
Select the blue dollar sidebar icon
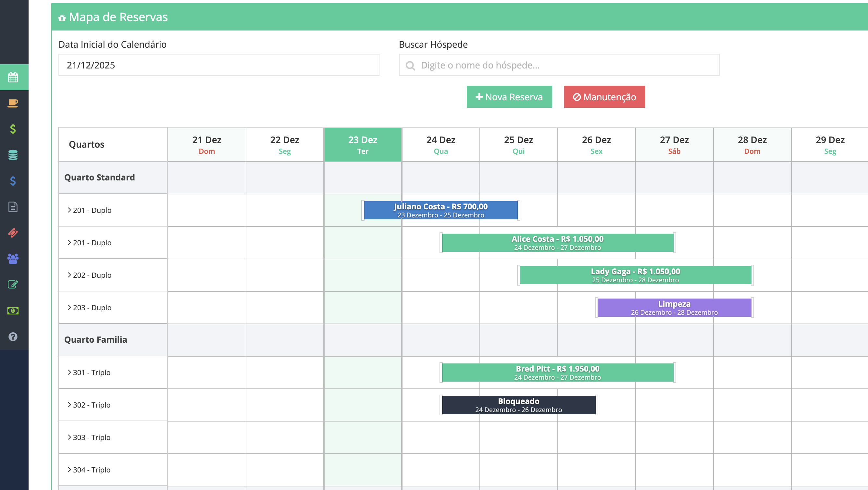[12, 181]
